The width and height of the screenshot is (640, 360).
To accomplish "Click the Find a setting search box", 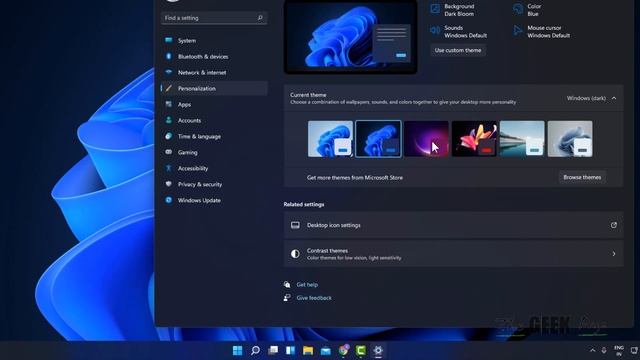I will coord(214,18).
